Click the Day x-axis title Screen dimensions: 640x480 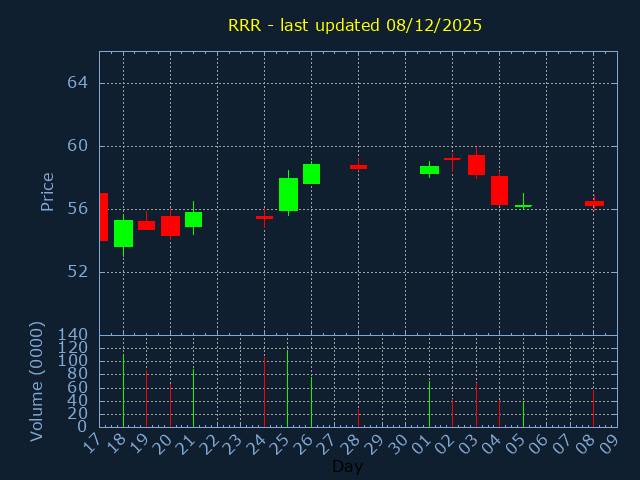pyautogui.click(x=347, y=467)
